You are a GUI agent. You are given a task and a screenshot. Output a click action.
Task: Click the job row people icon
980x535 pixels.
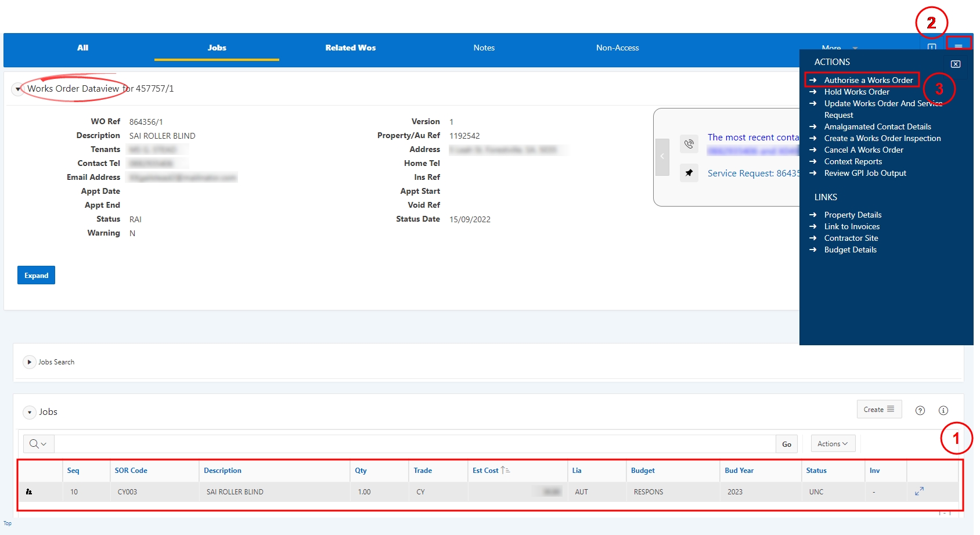pyautogui.click(x=29, y=491)
